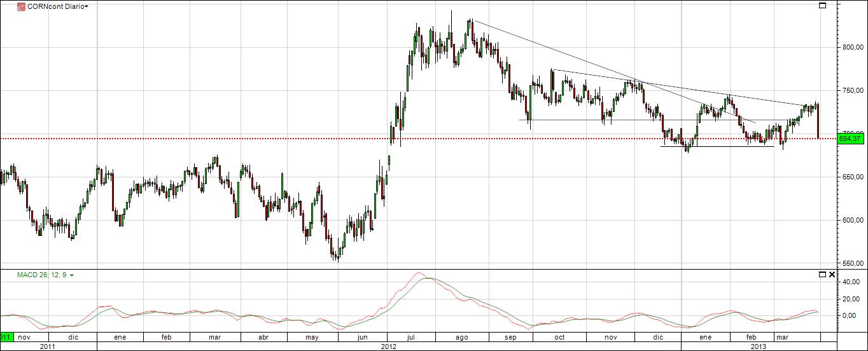Viewport: 868px width, 351px height.
Task: Click the 800,00 price axis level
Action: (x=852, y=47)
